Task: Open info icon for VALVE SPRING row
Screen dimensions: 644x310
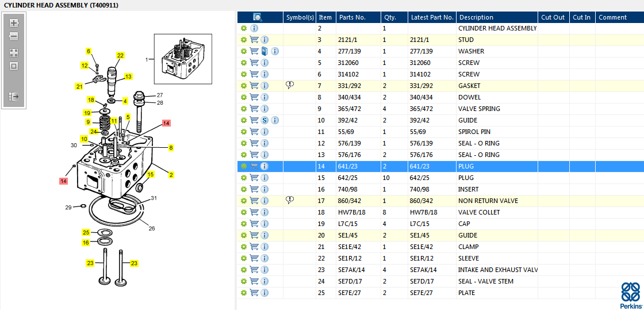Action: (x=265, y=109)
